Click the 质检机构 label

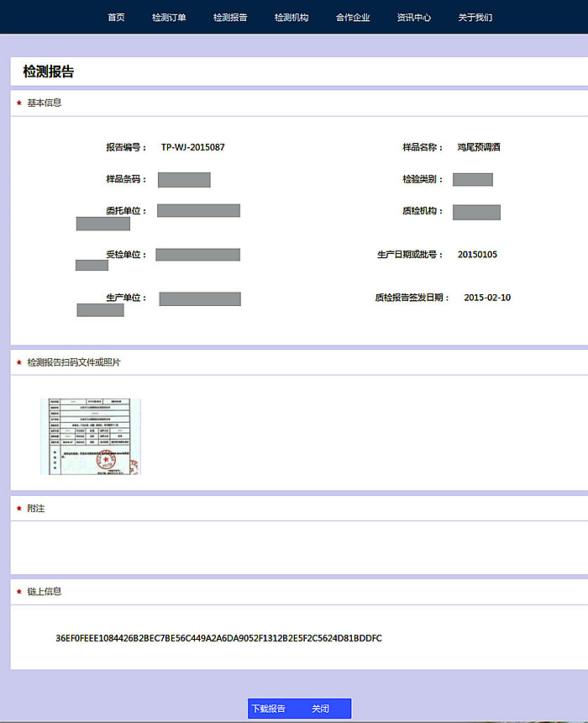pos(423,211)
